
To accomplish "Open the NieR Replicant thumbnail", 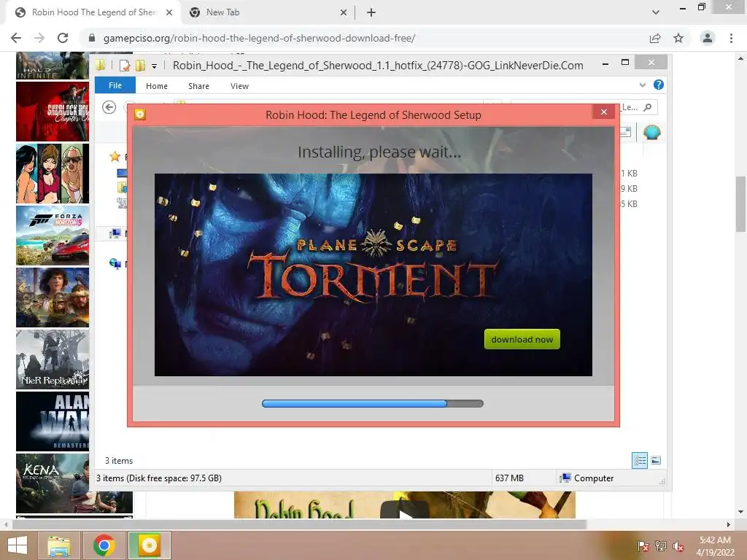I will click(x=53, y=359).
